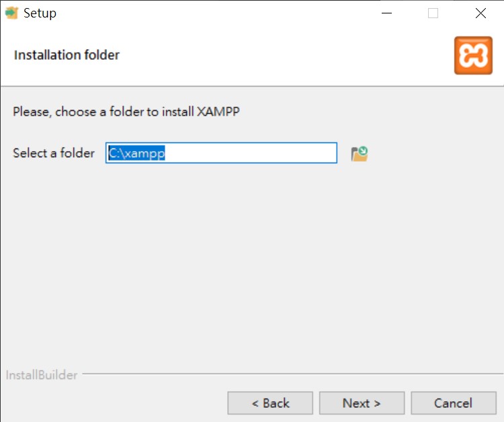This screenshot has width=504, height=422.
Task: Click the 'Select a folder' label
Action: tap(54, 153)
